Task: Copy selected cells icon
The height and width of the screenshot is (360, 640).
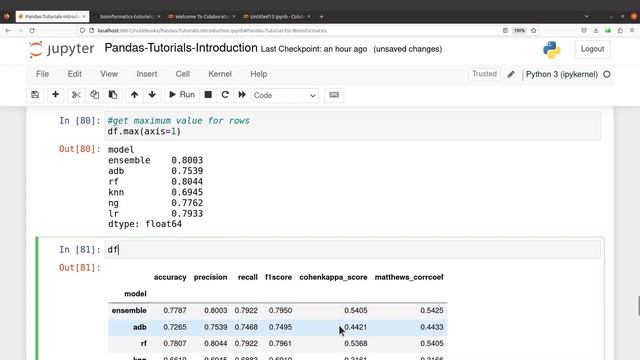Action: 94,95
